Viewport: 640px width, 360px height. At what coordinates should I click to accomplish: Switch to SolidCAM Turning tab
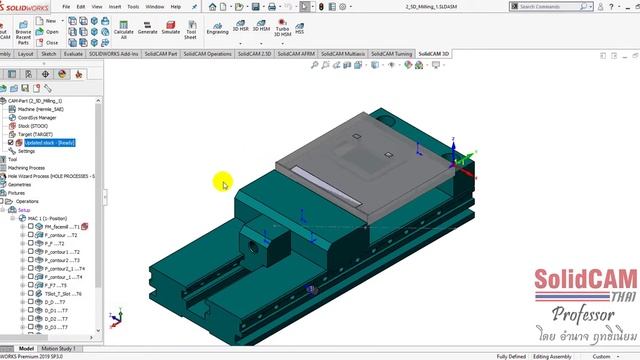[x=391, y=54]
